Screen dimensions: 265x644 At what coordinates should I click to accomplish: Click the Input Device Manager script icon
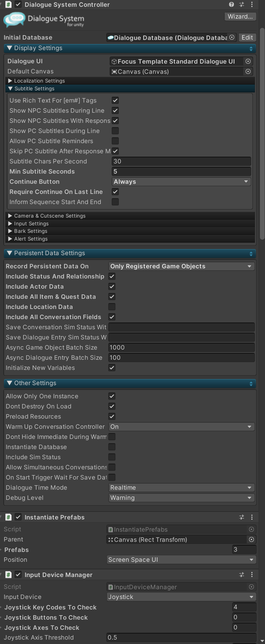(8, 575)
